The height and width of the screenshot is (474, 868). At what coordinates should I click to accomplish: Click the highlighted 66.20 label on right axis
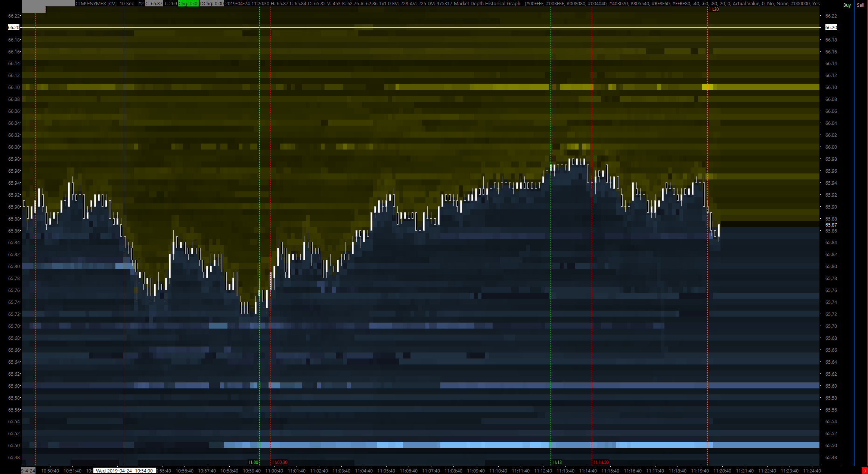[x=831, y=28]
